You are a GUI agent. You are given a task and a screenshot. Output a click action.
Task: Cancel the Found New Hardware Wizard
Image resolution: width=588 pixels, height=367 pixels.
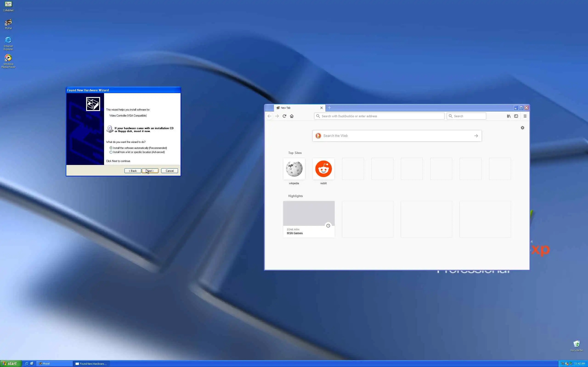[169, 171]
